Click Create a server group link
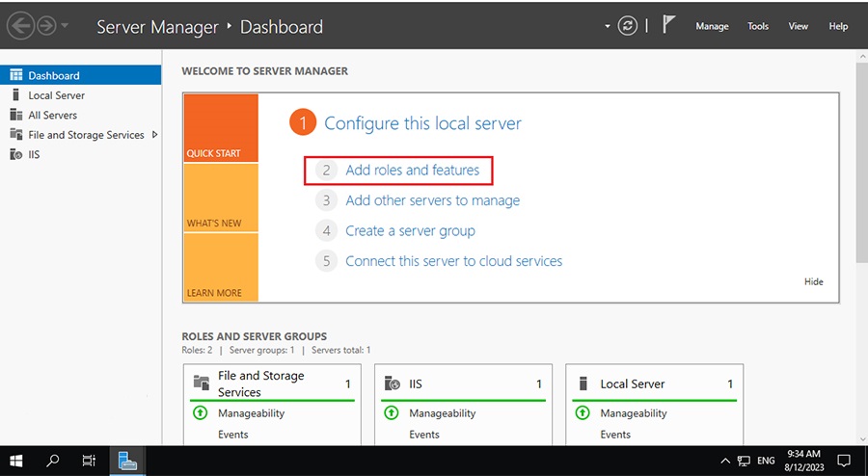The image size is (868, 476). click(410, 230)
